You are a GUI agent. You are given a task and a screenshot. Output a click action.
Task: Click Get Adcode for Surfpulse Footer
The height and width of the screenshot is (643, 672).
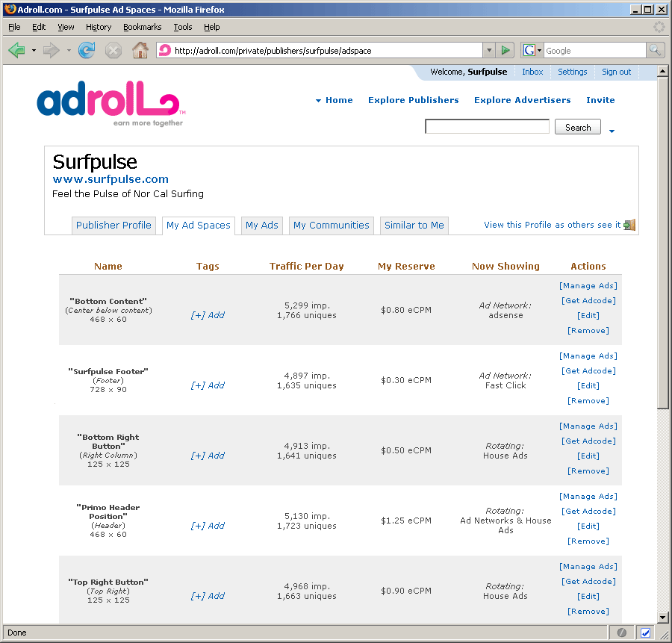588,371
